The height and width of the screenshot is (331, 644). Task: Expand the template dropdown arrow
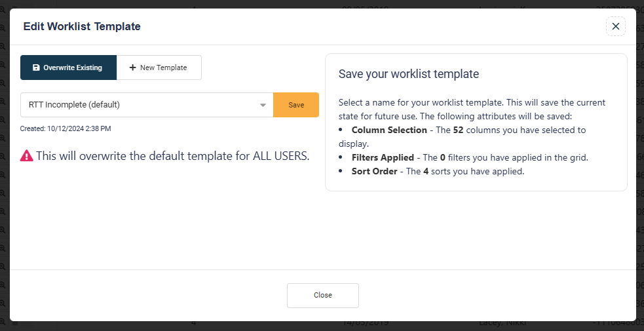point(263,105)
